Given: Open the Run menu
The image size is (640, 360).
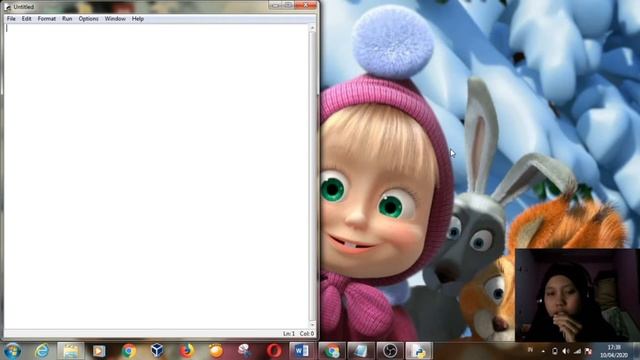Looking at the screenshot, I should 67,19.
